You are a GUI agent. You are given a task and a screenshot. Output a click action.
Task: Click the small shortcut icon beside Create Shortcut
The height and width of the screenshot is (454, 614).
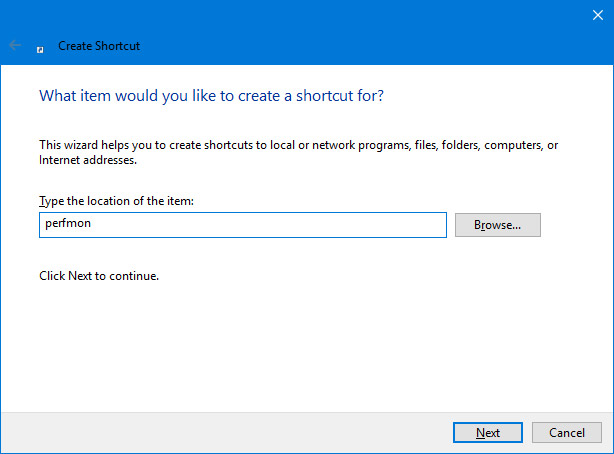coord(40,50)
